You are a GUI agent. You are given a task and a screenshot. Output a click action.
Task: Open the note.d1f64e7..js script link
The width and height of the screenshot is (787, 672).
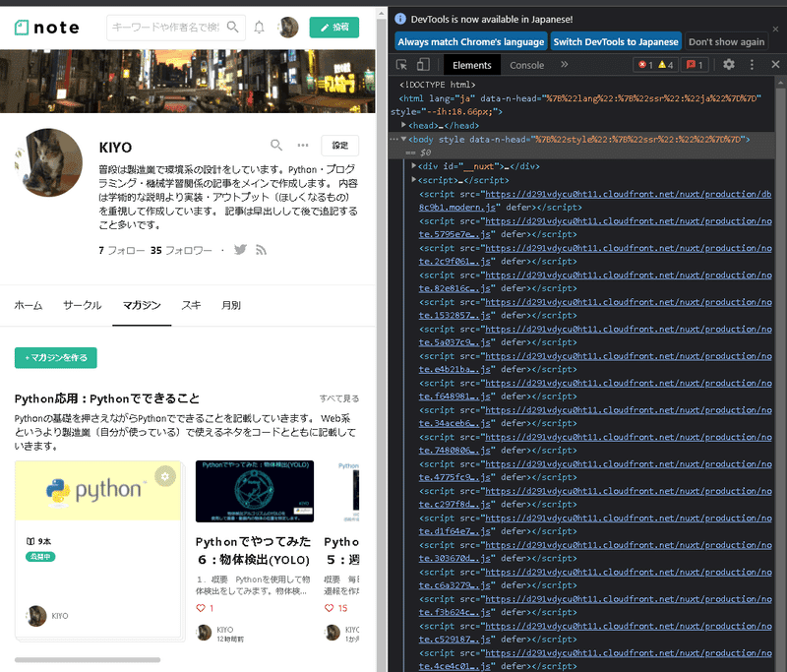(x=595, y=524)
